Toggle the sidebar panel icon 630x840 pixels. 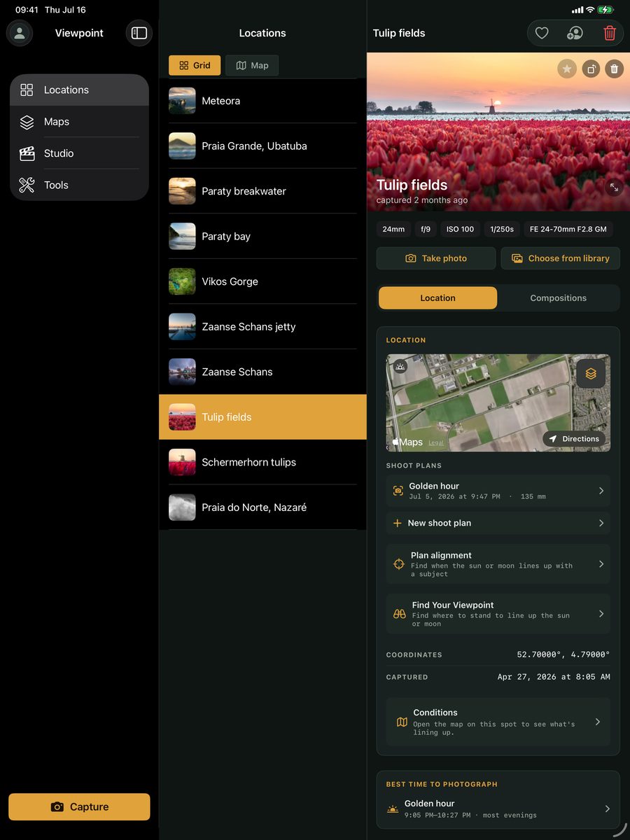139,33
